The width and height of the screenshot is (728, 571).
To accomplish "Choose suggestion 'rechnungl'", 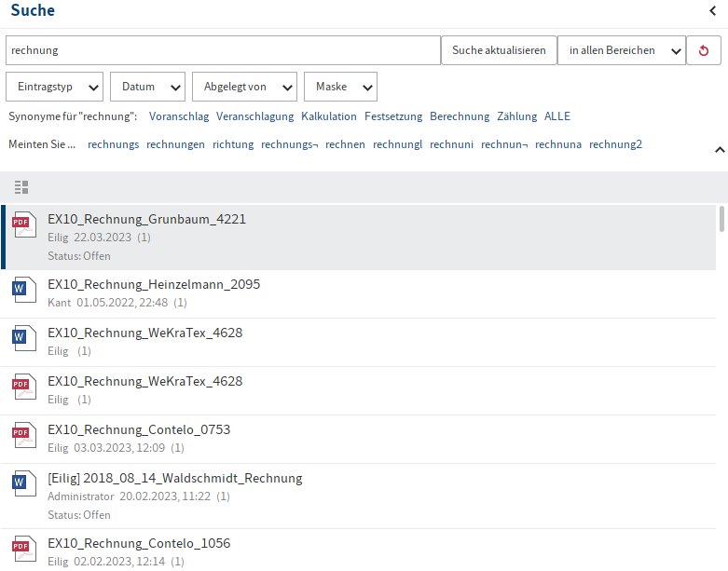I will (397, 144).
